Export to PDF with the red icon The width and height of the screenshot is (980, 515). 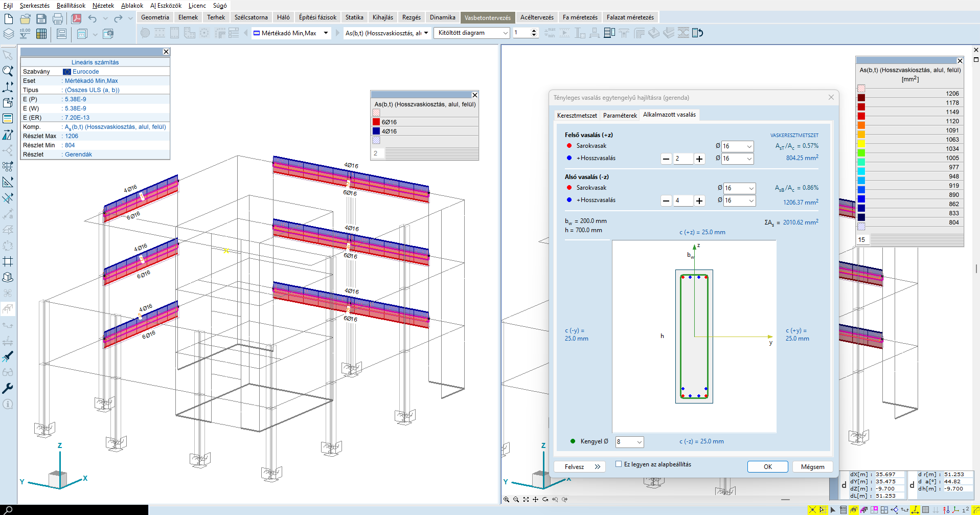tap(76, 19)
